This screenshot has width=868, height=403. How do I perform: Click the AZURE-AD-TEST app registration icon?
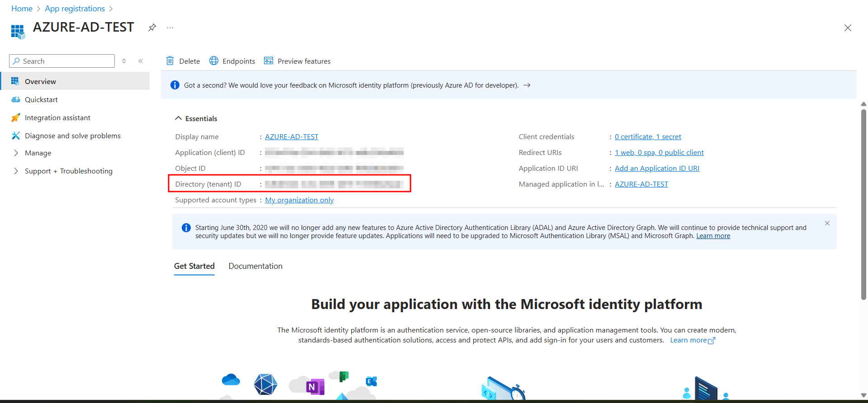click(18, 31)
